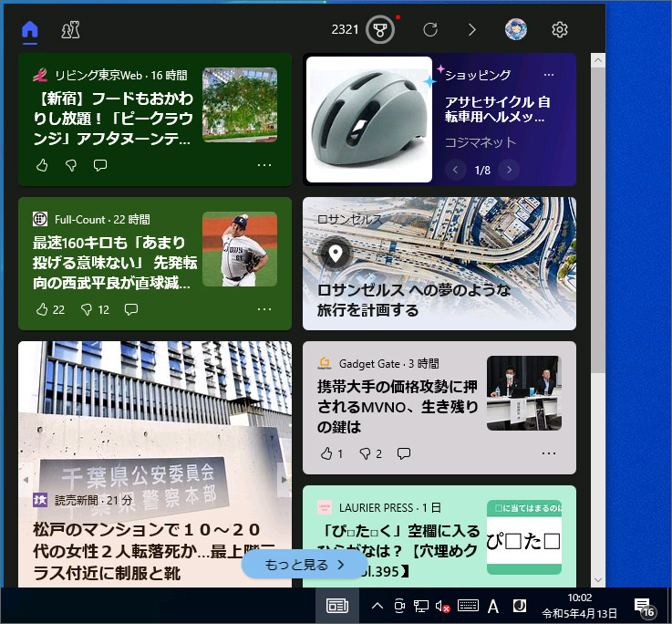Show previous shopping item
The width and height of the screenshot is (672, 624).
(456, 170)
